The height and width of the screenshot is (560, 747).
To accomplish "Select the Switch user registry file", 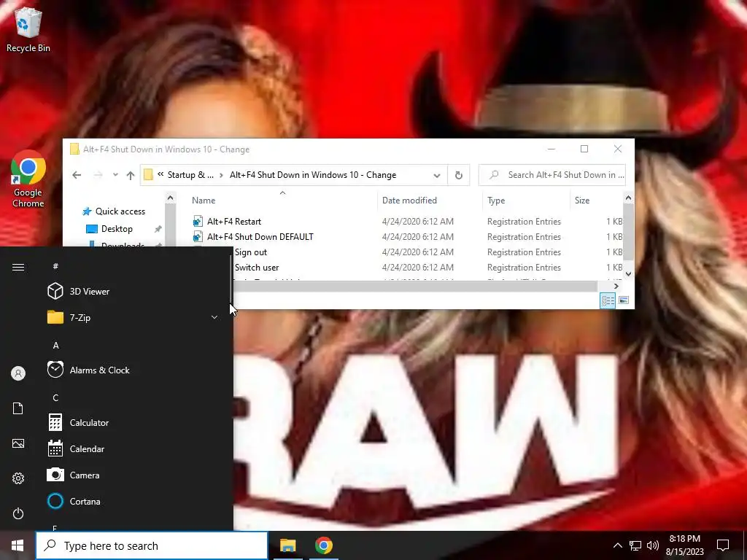I will click(257, 268).
